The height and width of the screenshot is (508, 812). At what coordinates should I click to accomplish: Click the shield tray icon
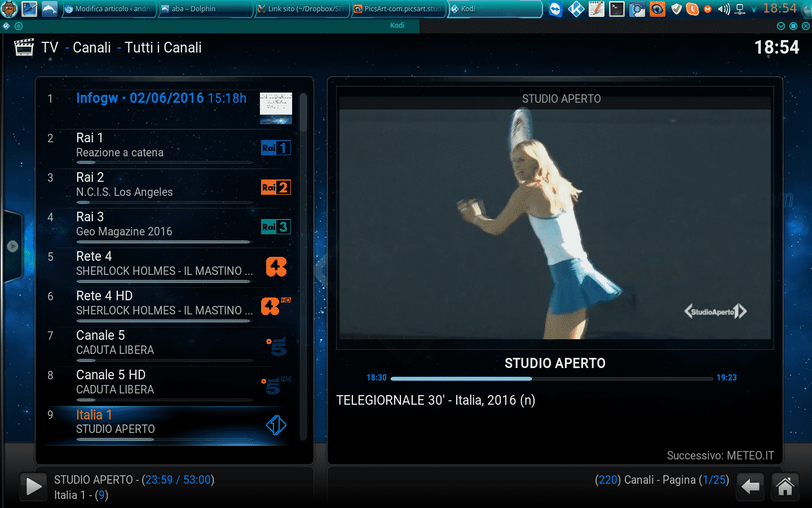pyautogui.click(x=677, y=9)
